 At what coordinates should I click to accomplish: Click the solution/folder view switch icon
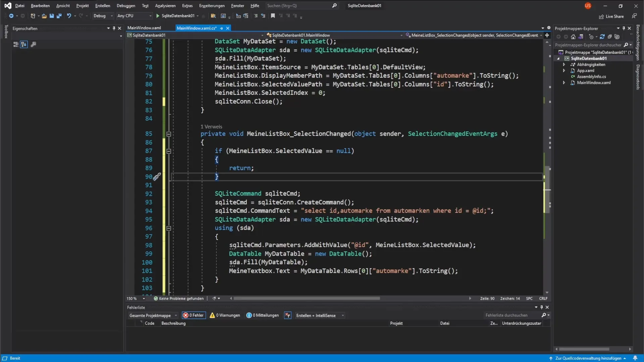(x=581, y=37)
